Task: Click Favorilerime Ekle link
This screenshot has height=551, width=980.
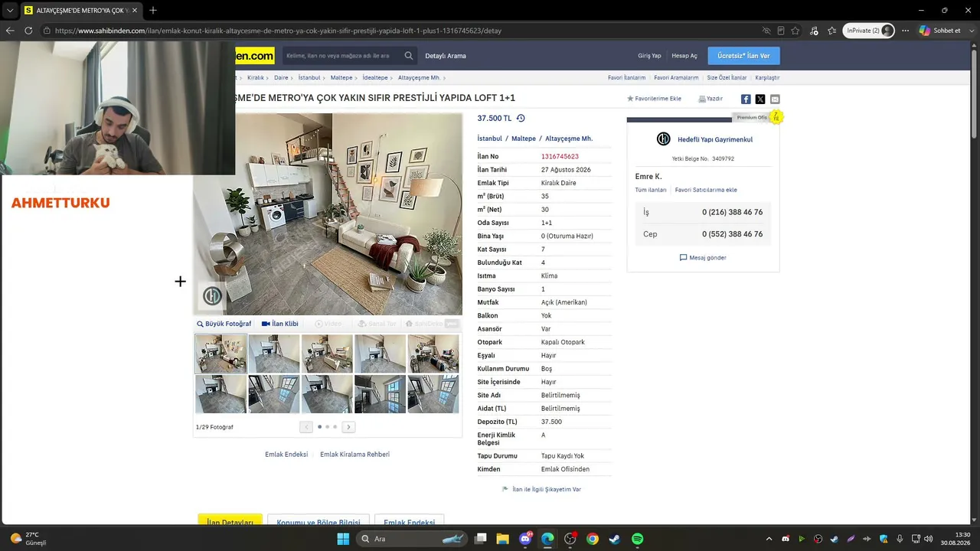Action: coord(655,99)
